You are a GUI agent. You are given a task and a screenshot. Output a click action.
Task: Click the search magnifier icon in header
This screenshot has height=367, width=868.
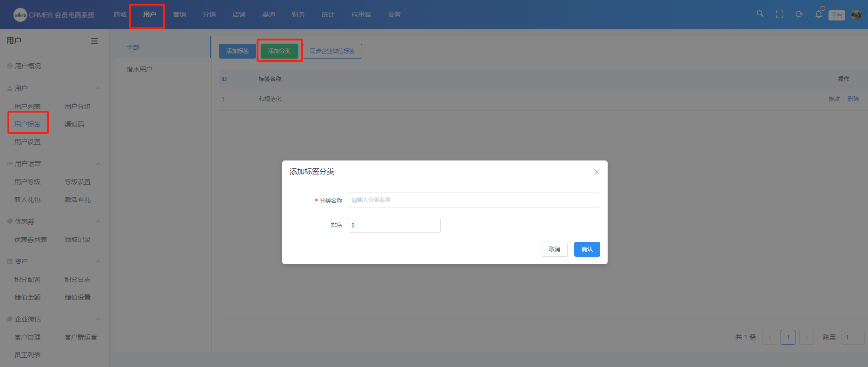point(760,14)
